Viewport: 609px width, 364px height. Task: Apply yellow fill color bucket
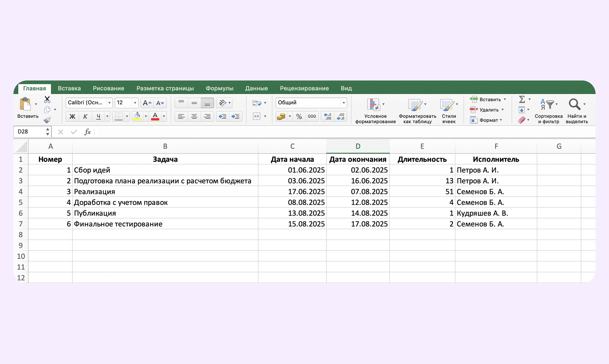pyautogui.click(x=137, y=116)
